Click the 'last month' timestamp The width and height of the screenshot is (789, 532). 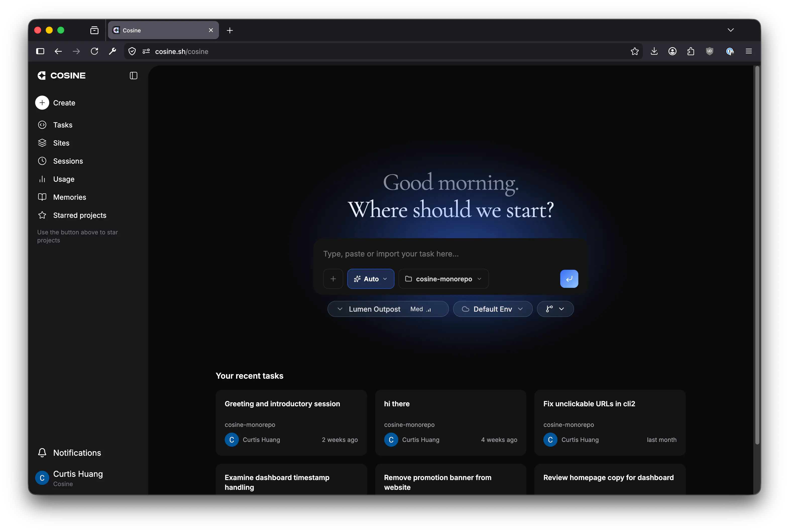[661, 440]
